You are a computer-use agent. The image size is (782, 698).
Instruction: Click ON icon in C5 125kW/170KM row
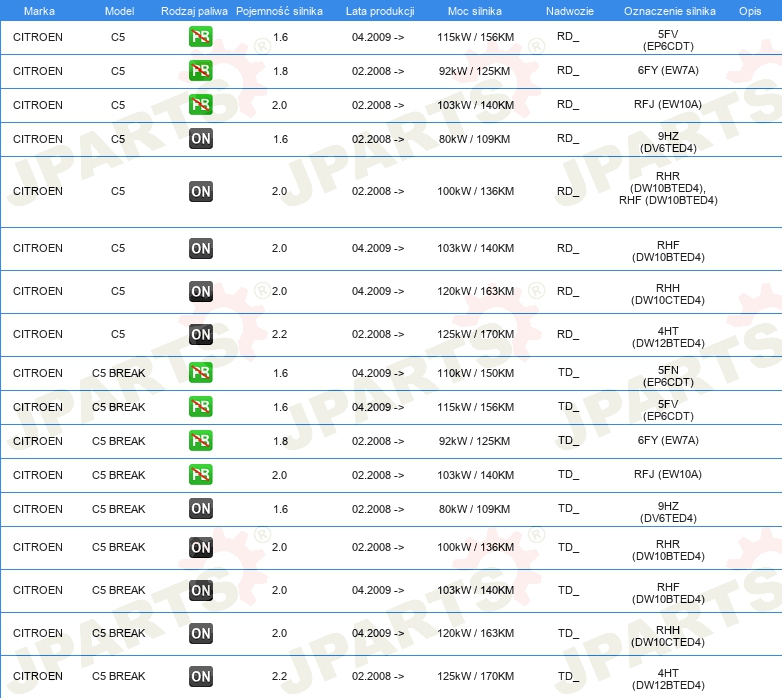[x=200, y=334]
